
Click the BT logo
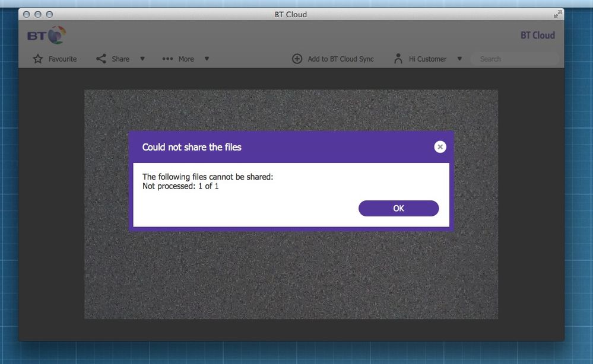(46, 36)
